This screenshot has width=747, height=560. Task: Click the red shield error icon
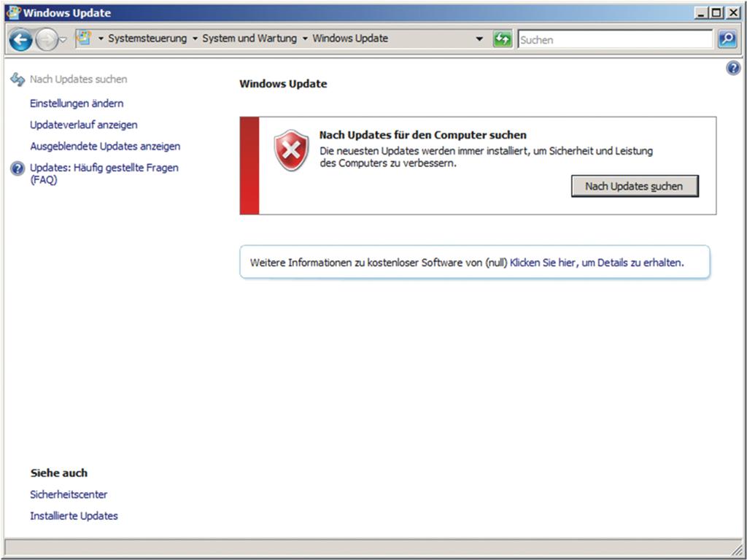[x=291, y=150]
